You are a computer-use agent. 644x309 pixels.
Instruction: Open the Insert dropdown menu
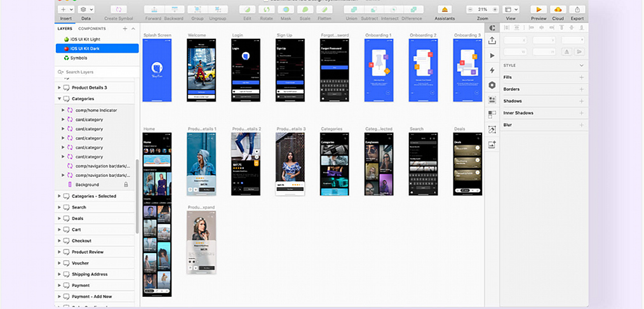coord(66,10)
